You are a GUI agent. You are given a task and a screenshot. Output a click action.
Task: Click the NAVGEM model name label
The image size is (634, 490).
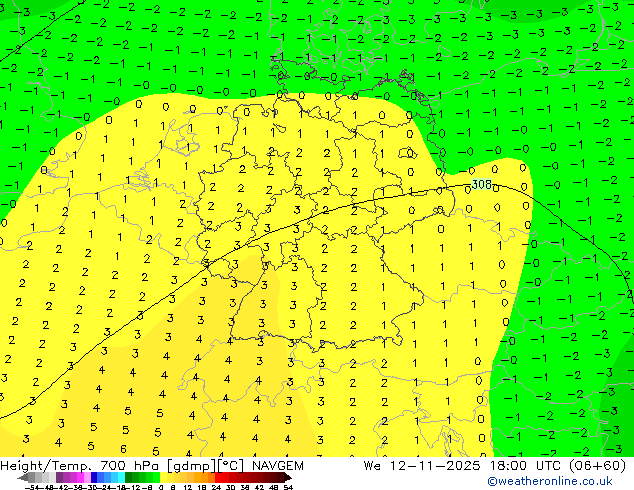point(278,466)
